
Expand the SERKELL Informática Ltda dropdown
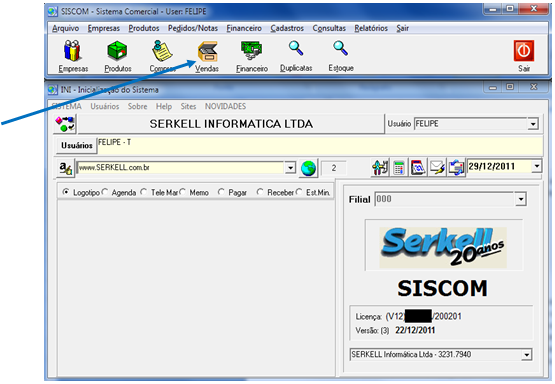(527, 354)
